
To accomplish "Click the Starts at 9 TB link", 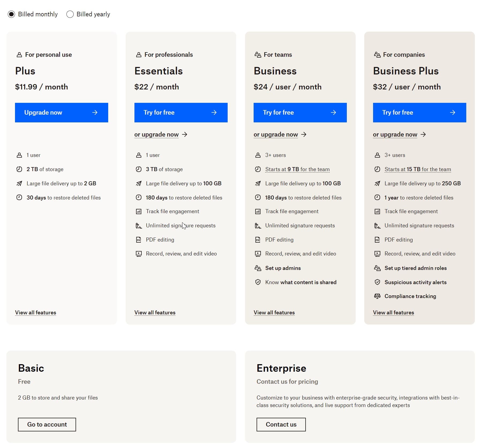I will click(297, 169).
